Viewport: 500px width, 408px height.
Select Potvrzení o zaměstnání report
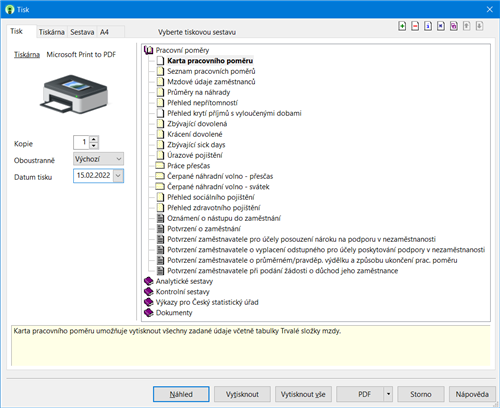(204, 229)
